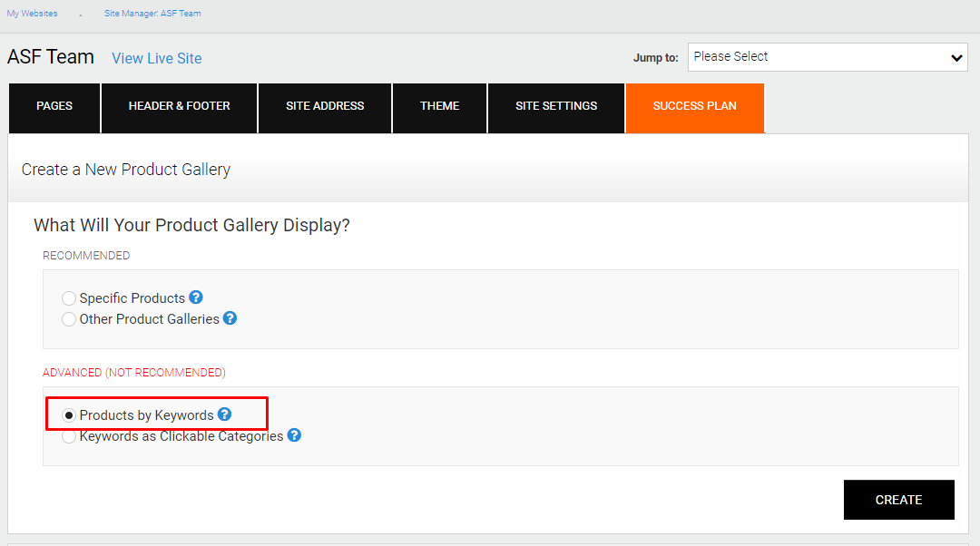Open the HEADER & FOOTER tab
This screenshot has width=980, height=546.
click(x=180, y=107)
